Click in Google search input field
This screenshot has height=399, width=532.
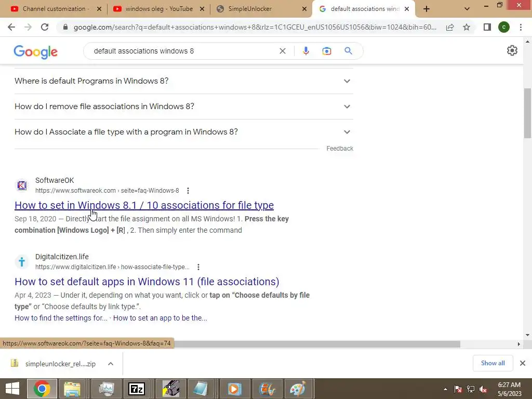click(x=183, y=51)
